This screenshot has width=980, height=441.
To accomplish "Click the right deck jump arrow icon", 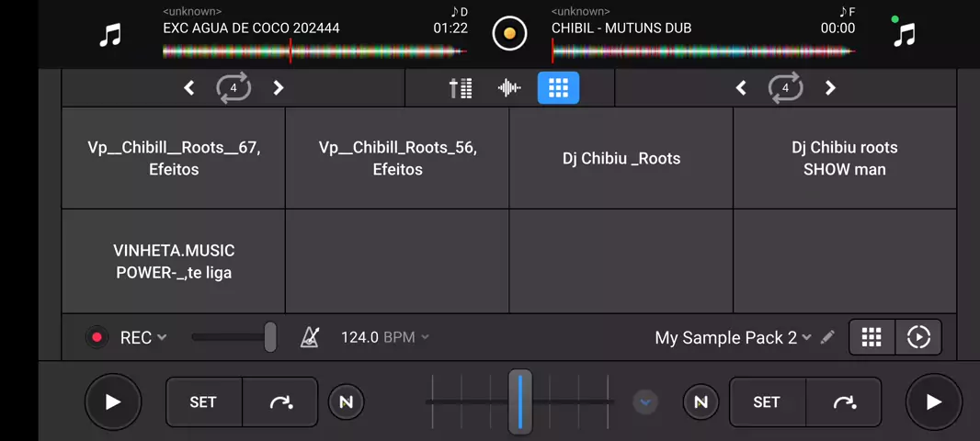I will click(843, 401).
